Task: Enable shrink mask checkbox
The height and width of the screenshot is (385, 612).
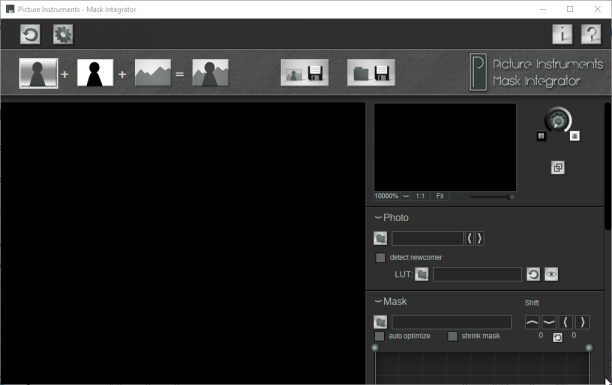Action: (452, 336)
